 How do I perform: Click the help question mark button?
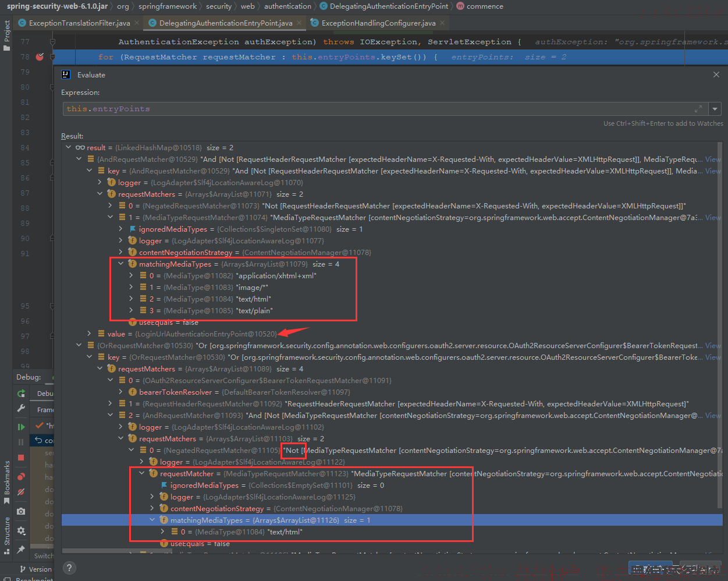point(69,568)
